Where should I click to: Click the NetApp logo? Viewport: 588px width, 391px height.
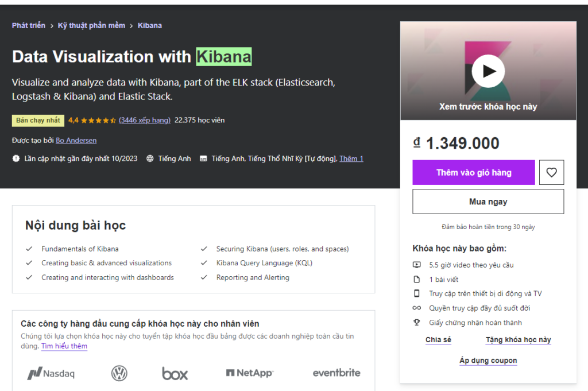coord(249,373)
